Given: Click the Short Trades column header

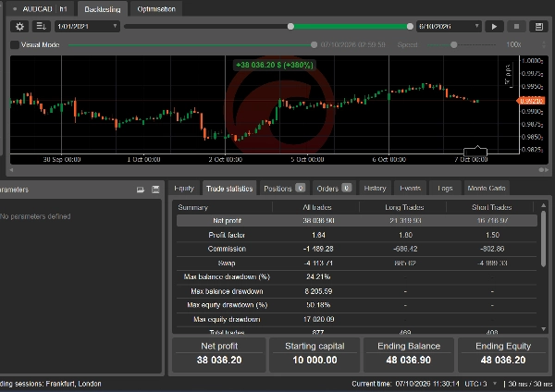Looking at the screenshot, I should (492, 207).
